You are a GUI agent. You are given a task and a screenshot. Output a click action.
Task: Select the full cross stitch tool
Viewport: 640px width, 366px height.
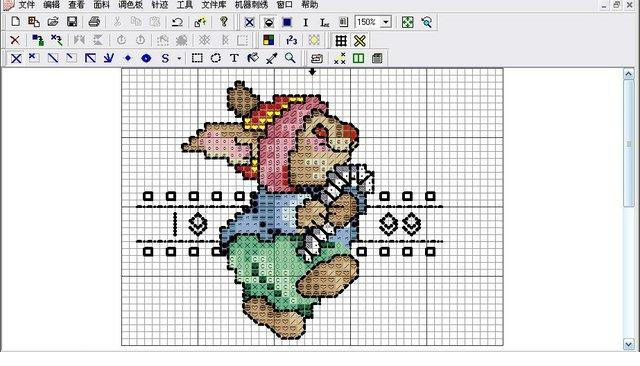coord(16,58)
